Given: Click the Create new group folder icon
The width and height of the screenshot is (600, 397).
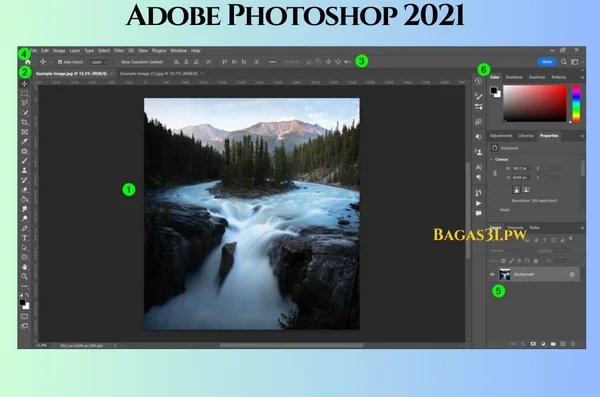Looking at the screenshot, I should 553,344.
